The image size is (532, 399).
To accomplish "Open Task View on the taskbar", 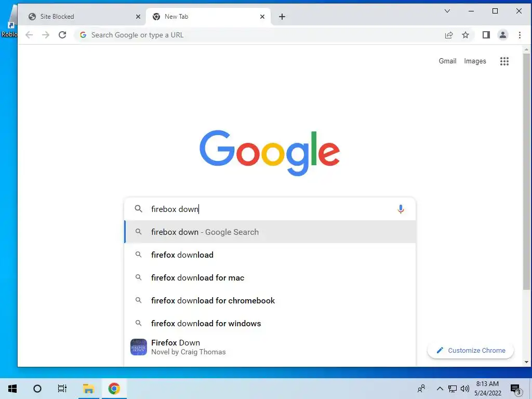I will (x=62, y=389).
